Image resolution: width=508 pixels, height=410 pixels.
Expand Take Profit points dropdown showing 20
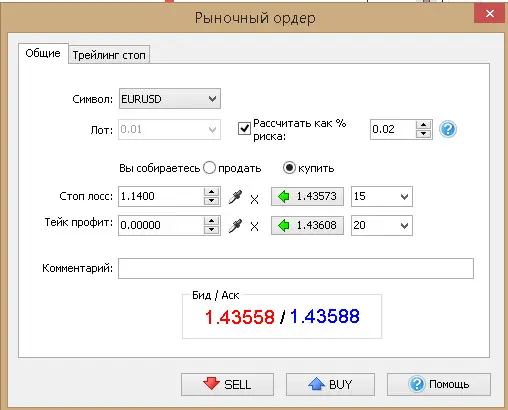click(x=382, y=225)
